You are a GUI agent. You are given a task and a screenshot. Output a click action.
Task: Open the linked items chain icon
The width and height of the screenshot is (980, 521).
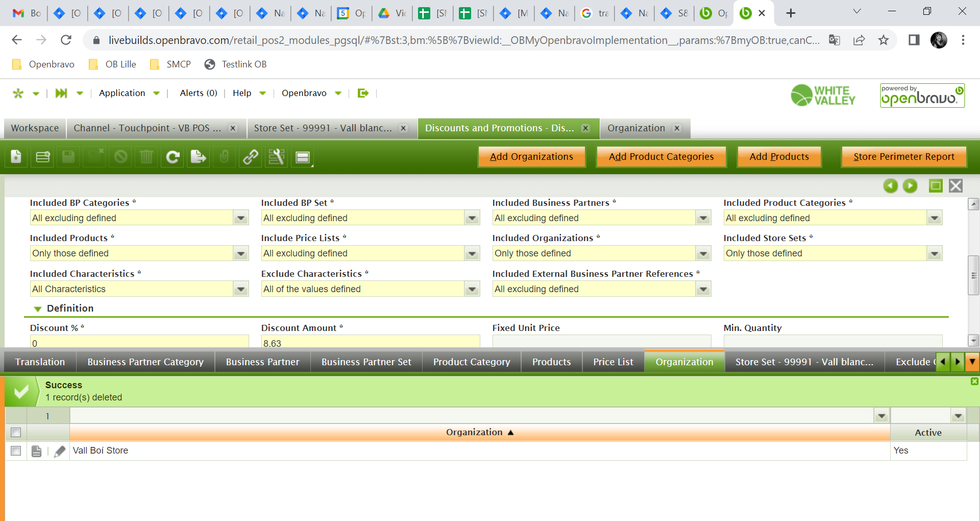click(250, 157)
